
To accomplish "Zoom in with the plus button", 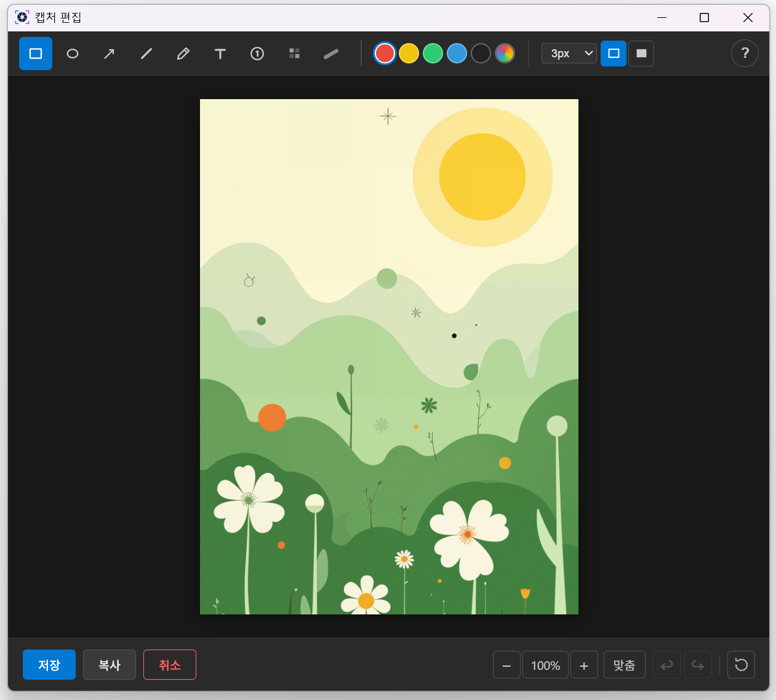I will (584, 665).
